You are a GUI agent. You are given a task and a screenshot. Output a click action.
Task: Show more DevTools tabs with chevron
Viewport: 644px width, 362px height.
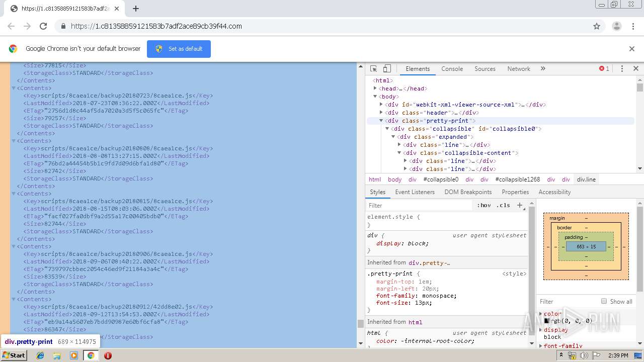tap(543, 69)
